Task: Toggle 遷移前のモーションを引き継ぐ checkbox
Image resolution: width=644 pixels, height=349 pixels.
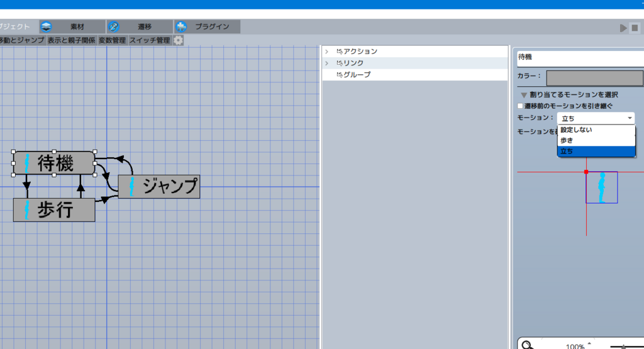Action: click(520, 106)
